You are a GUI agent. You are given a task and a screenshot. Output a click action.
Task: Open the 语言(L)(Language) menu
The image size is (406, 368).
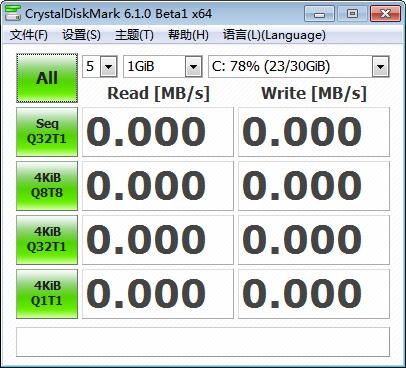pyautogui.click(x=274, y=35)
